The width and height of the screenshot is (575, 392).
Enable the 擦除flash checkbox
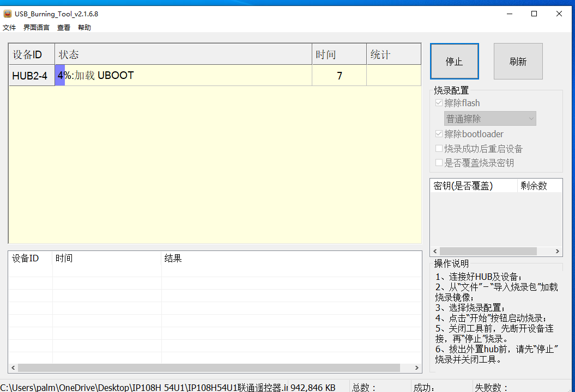point(439,102)
